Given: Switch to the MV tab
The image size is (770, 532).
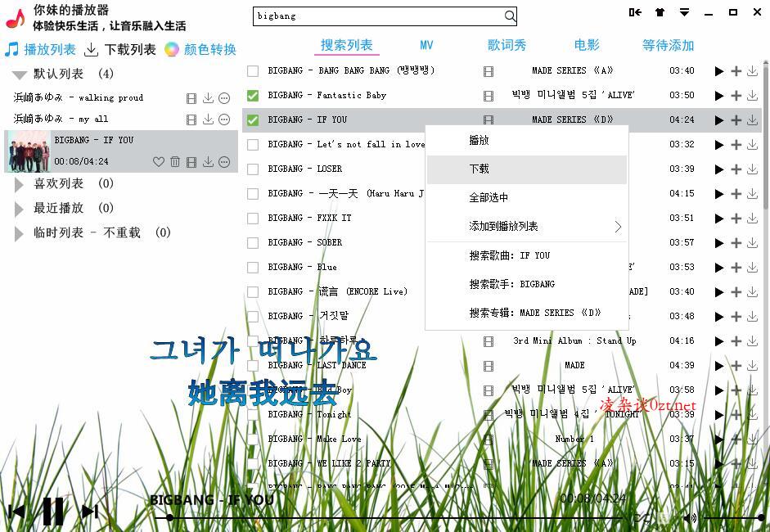Looking at the screenshot, I should (426, 45).
